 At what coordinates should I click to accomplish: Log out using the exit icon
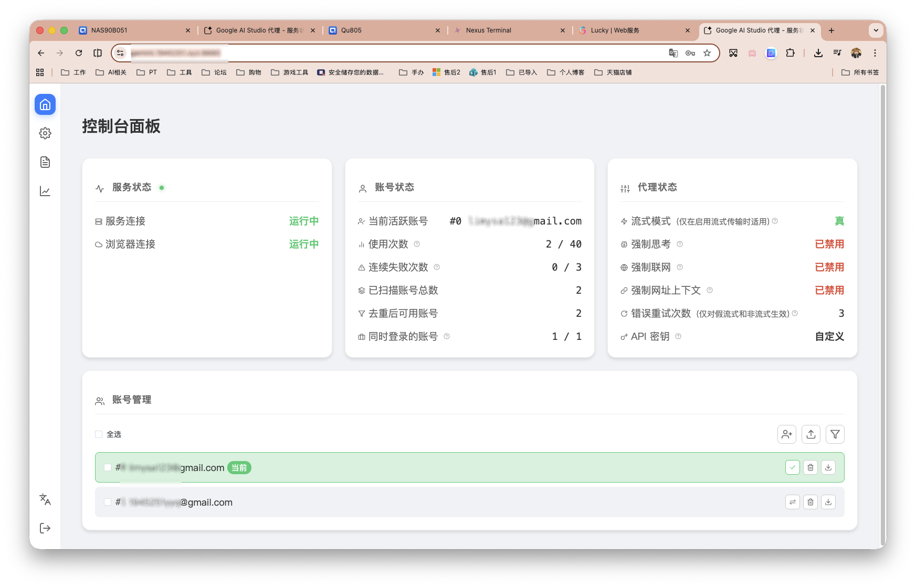[x=45, y=528]
